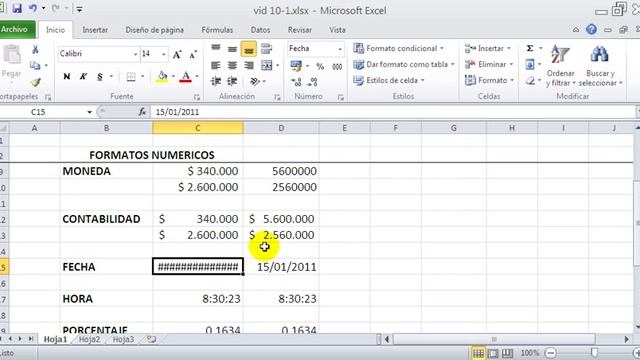Align text to middle of cell
640x360 pixels.
click(x=232, y=49)
